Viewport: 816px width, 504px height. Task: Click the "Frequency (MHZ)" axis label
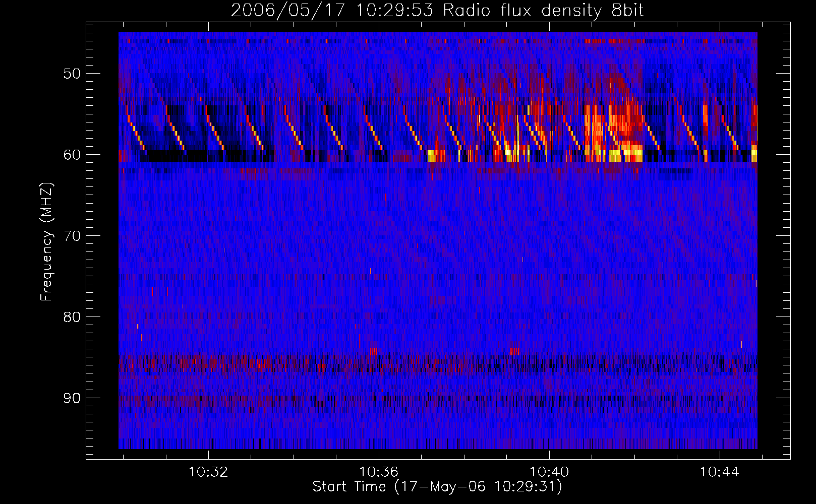[46, 242]
